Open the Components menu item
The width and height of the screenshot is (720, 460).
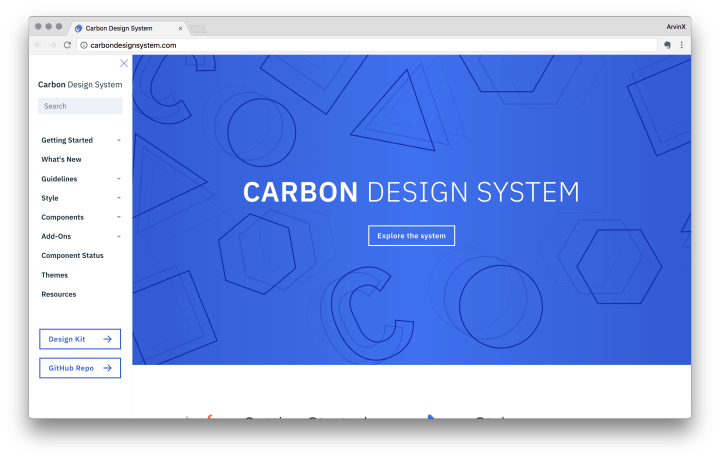pos(62,217)
